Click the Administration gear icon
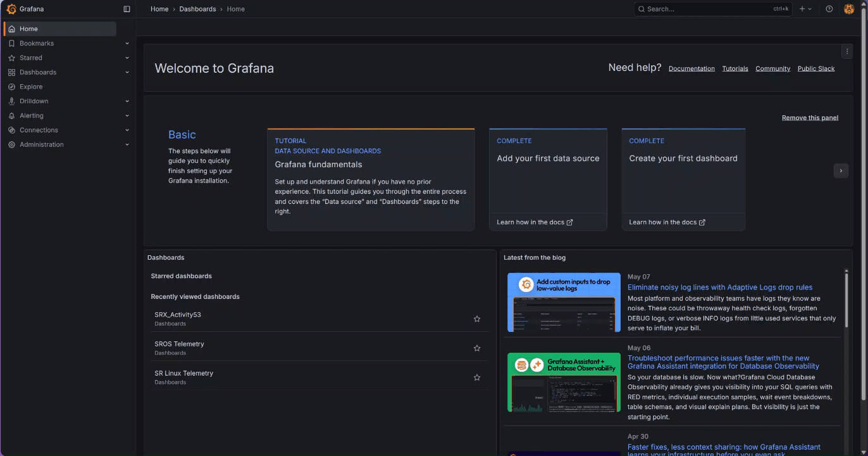 click(12, 144)
